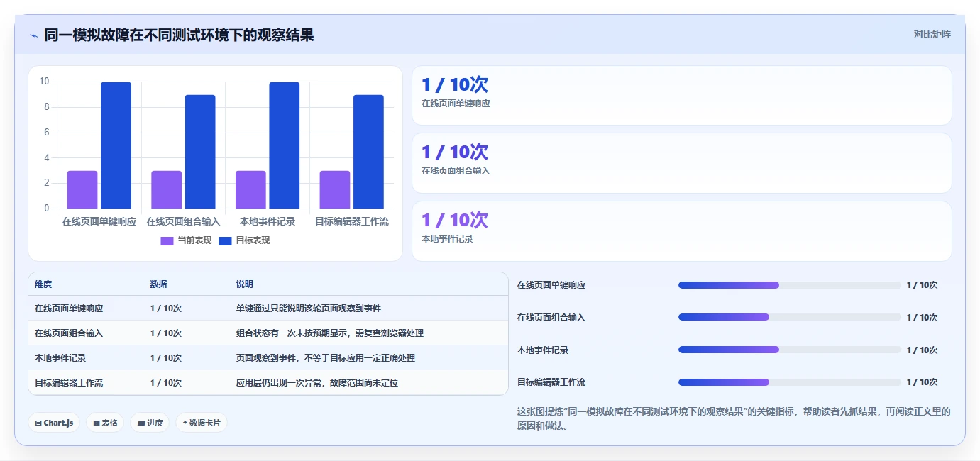Image resolution: width=980 pixels, height=461 pixels.
Task: Click 单键通过只能说明该轮页面观察到事件 in the table
Action: coord(309,309)
